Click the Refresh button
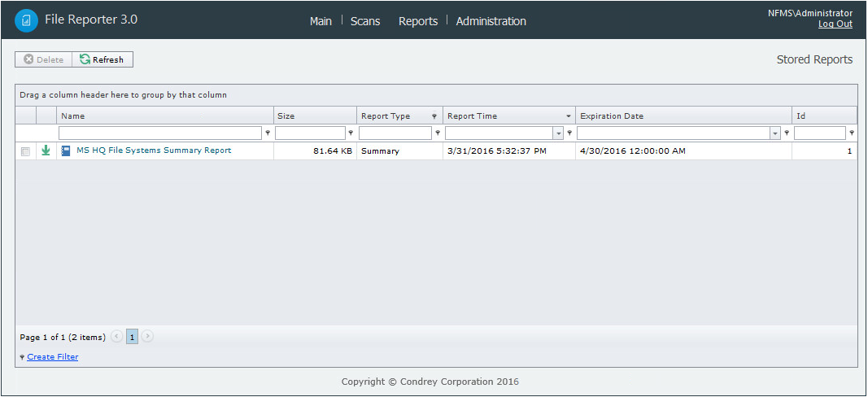Screen dimensions: 868x397 [x=103, y=59]
